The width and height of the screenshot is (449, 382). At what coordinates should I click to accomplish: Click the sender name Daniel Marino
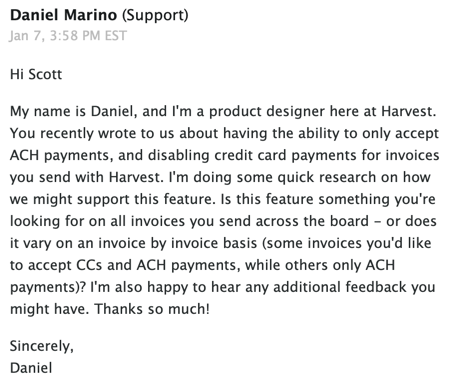(x=63, y=15)
